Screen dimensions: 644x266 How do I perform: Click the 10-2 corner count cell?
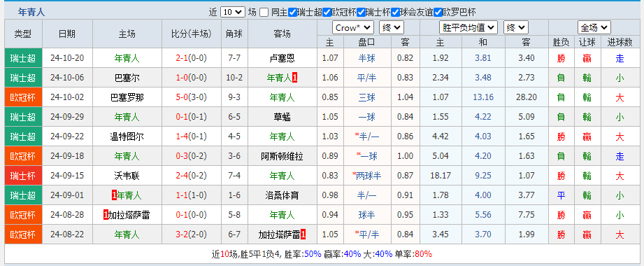tap(234, 78)
